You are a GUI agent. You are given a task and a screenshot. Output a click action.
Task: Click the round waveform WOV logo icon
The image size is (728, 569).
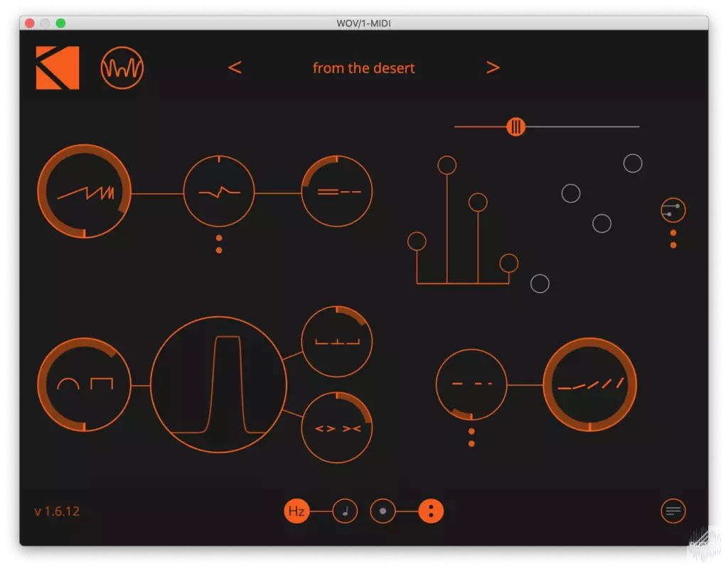pyautogui.click(x=122, y=67)
